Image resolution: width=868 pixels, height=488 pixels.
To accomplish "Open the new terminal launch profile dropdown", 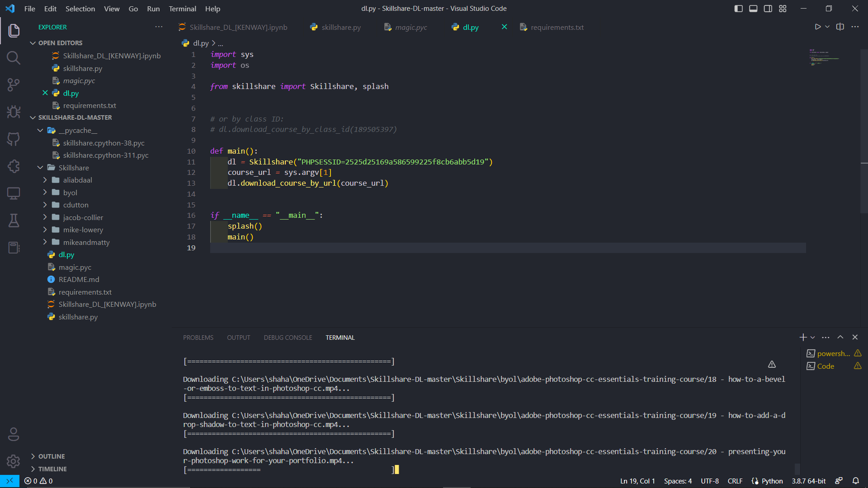I will [x=813, y=338].
